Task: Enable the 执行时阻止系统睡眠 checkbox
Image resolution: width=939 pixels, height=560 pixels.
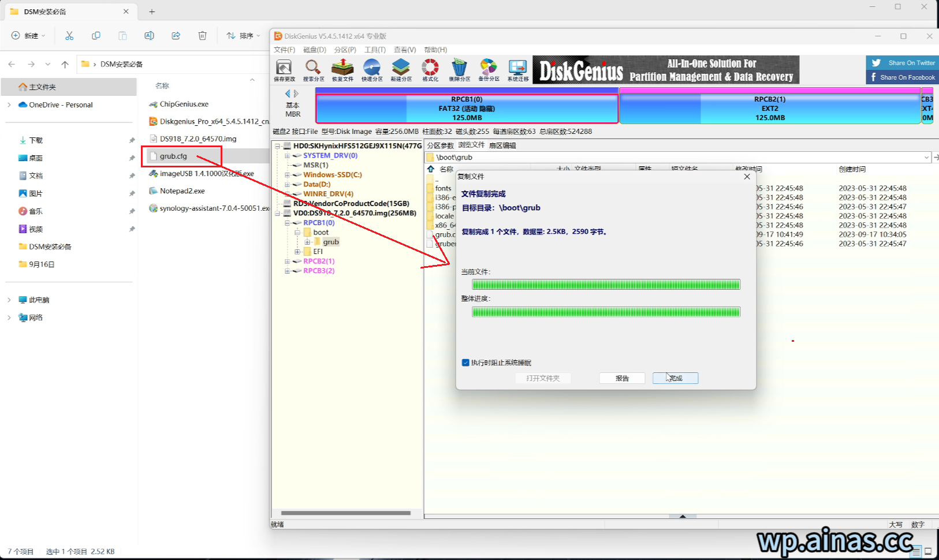Action: 465,363
